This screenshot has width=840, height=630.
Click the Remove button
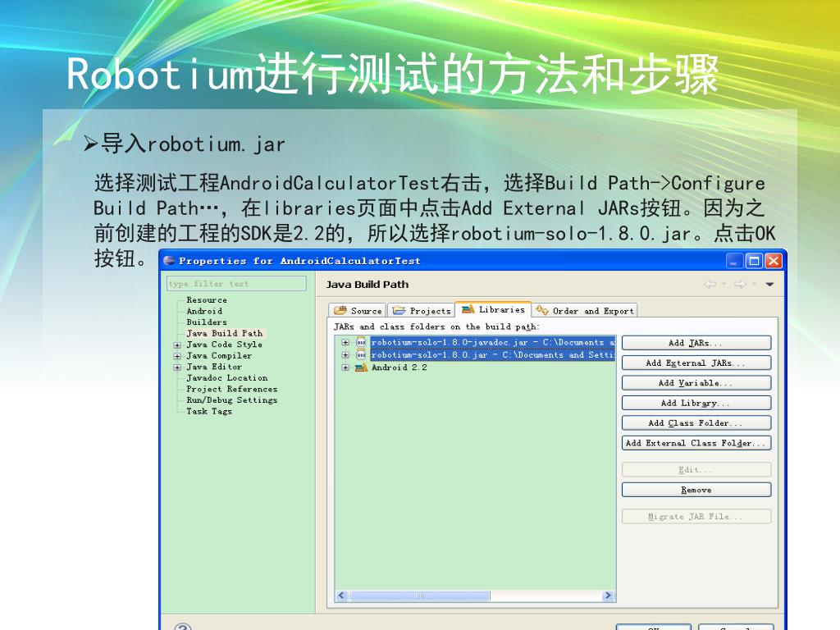[x=696, y=490]
